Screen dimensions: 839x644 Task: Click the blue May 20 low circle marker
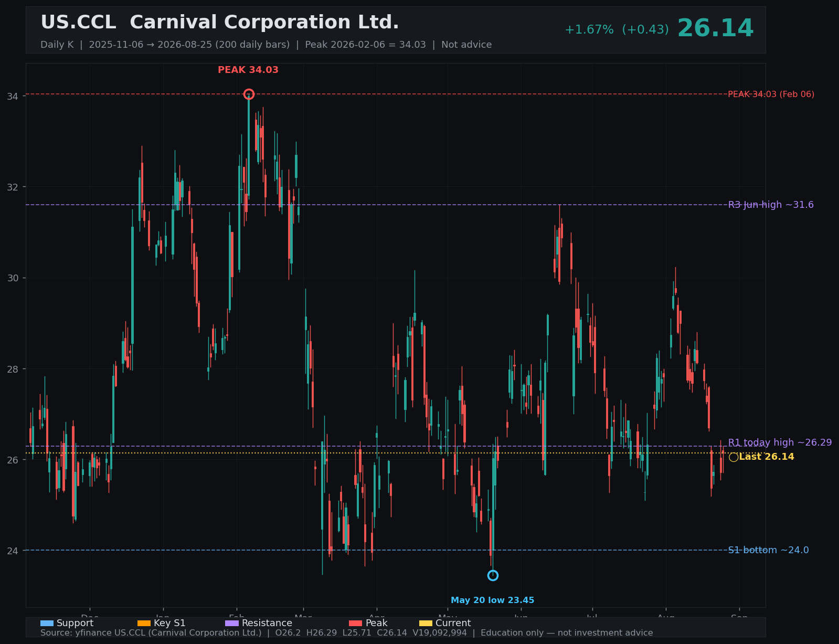pyautogui.click(x=493, y=576)
